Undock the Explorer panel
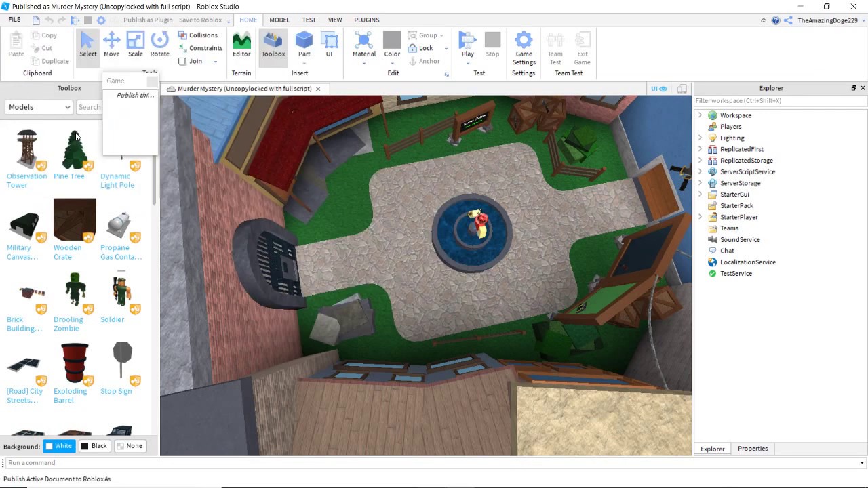The height and width of the screenshot is (488, 868). 854,88
